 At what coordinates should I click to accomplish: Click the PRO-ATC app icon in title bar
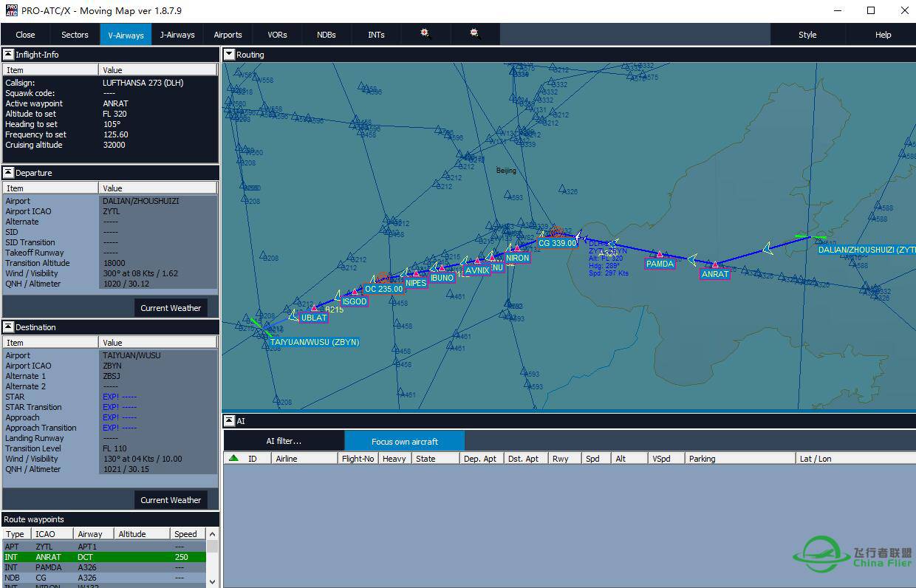[11, 10]
